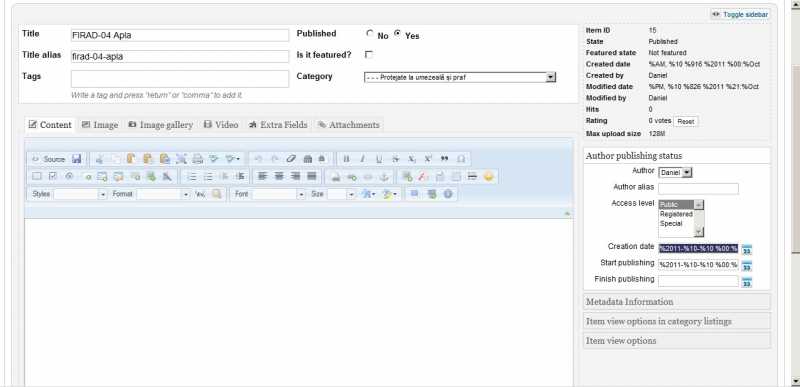Screen dimensions: 800x387
Task: Click the Reset rating button
Action: pyautogui.click(x=686, y=121)
